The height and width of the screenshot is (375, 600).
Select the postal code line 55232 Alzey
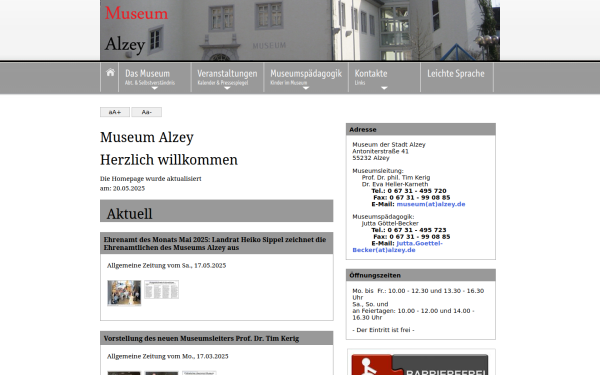pyautogui.click(x=371, y=158)
